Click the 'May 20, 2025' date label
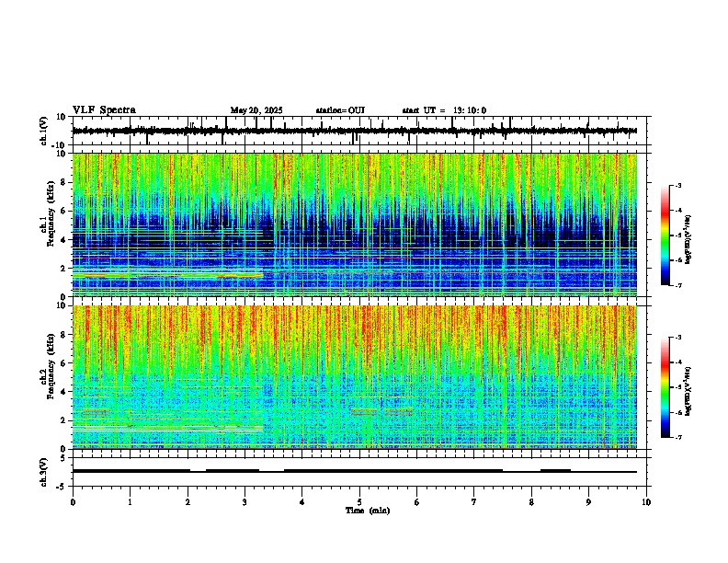The width and height of the screenshot is (728, 563). (x=256, y=110)
